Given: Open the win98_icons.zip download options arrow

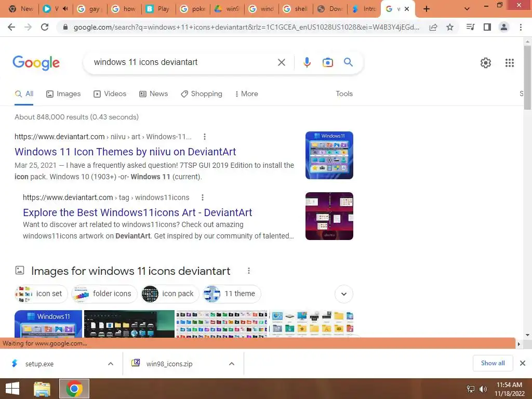Looking at the screenshot, I should tap(232, 364).
